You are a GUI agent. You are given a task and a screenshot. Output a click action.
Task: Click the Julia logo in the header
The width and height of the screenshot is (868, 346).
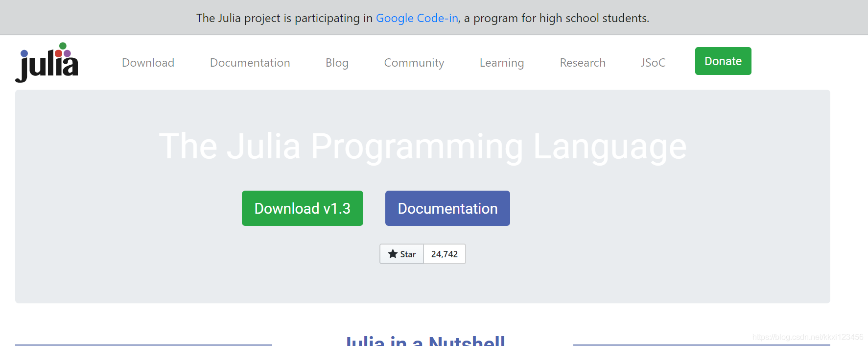47,62
